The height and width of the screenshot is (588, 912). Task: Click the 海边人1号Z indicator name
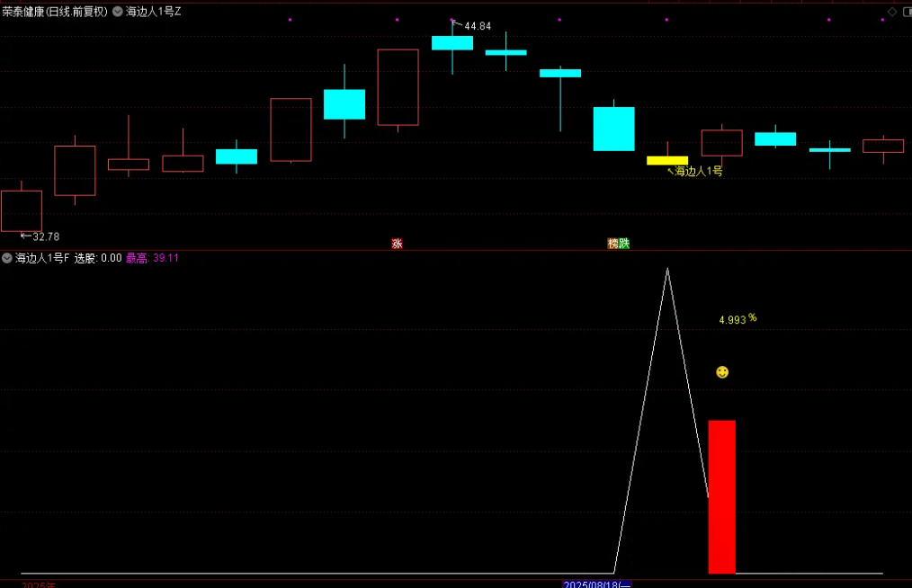[x=153, y=12]
